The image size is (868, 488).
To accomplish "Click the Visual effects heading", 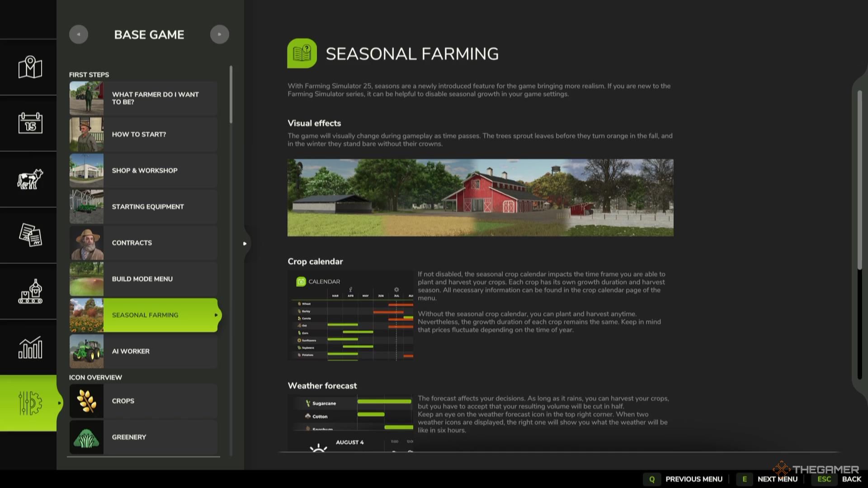I will click(x=314, y=123).
